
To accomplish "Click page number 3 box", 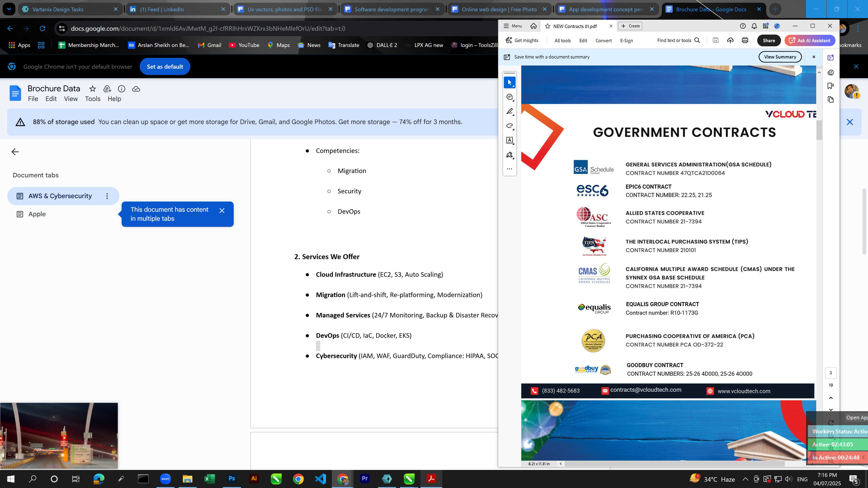I will 830,373.
